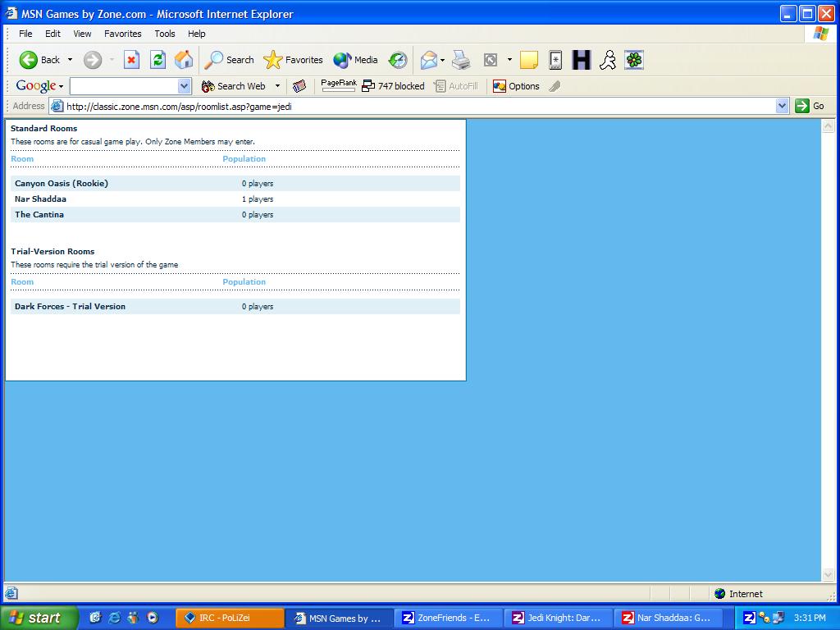Open the Mail dropdown arrow
Viewport: 840px width, 630px height.
pos(442,60)
